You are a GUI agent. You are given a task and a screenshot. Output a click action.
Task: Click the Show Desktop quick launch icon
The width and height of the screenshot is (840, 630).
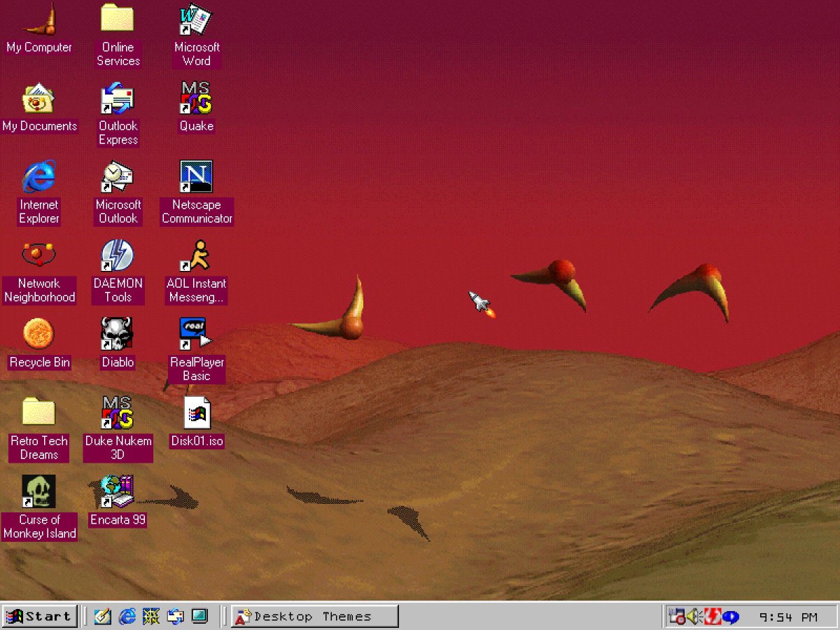103,617
